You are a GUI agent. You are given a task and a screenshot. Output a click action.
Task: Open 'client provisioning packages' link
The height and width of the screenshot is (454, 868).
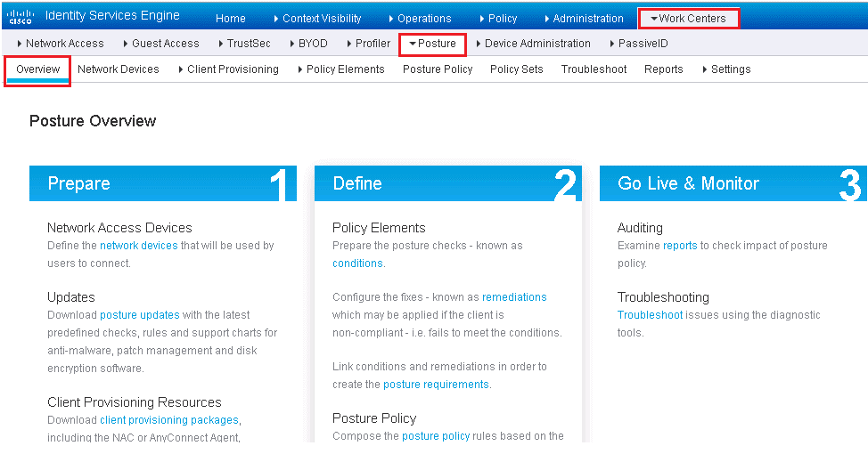click(169, 419)
